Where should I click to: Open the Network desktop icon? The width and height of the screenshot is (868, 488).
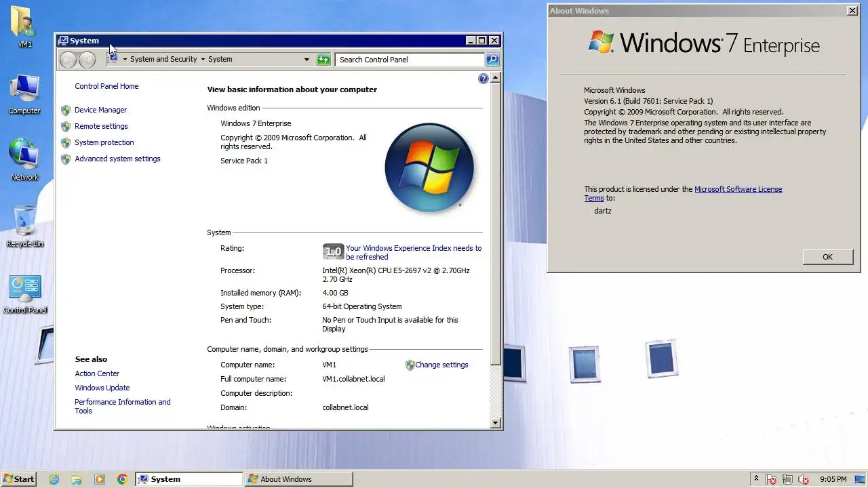24,159
